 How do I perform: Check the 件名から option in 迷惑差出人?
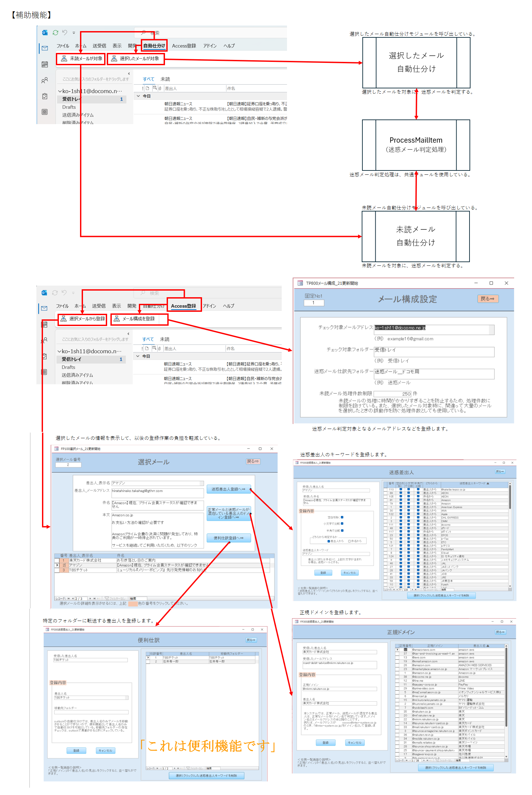(349, 541)
